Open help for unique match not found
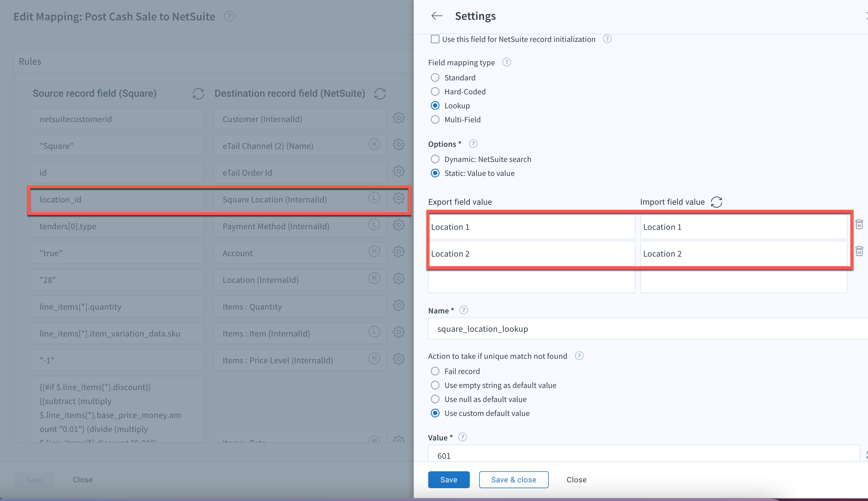Viewport: 868px width, 501px height. click(x=579, y=356)
